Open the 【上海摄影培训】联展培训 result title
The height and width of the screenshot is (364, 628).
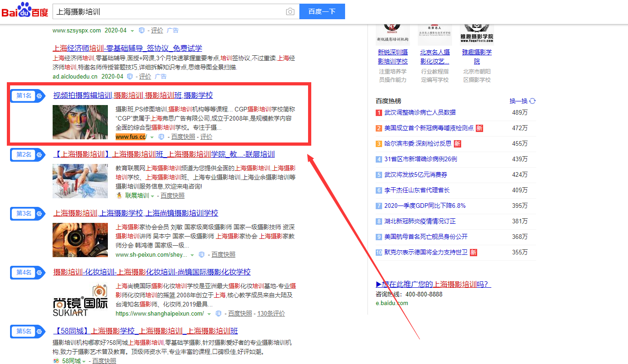[x=164, y=154]
